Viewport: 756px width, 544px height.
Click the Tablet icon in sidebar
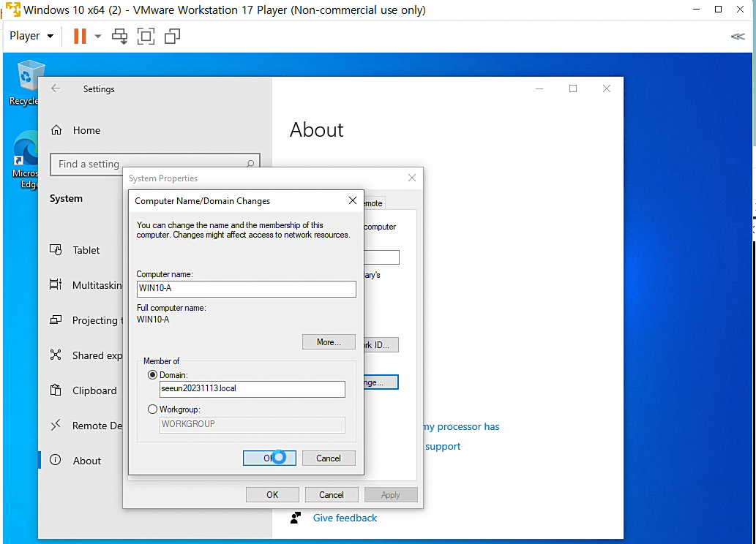[56, 249]
